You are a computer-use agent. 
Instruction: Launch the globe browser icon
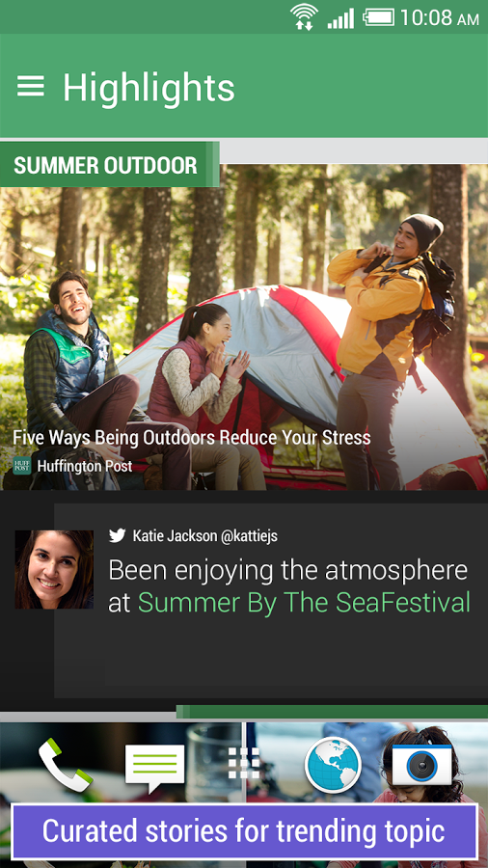coord(333,765)
